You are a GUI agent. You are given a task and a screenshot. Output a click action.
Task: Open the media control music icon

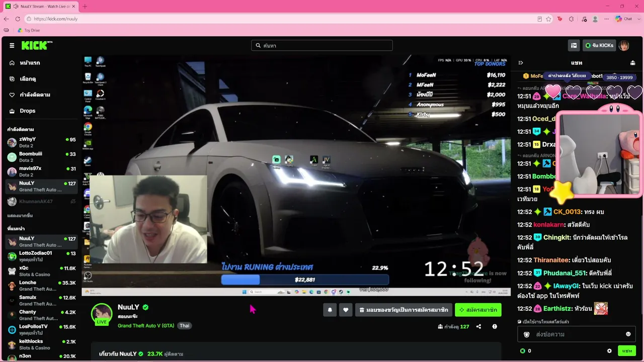click(x=584, y=19)
